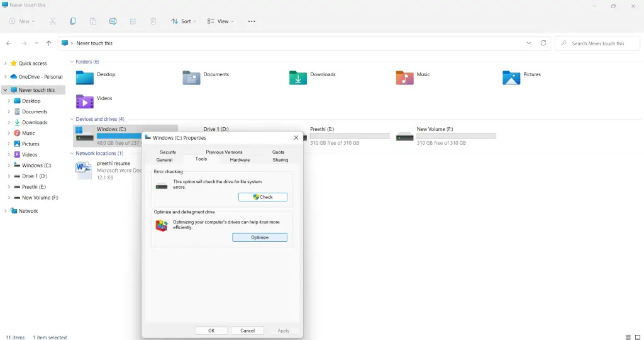Select the preethi resume Word document icon
The width and height of the screenshot is (644, 340).
[x=84, y=170]
